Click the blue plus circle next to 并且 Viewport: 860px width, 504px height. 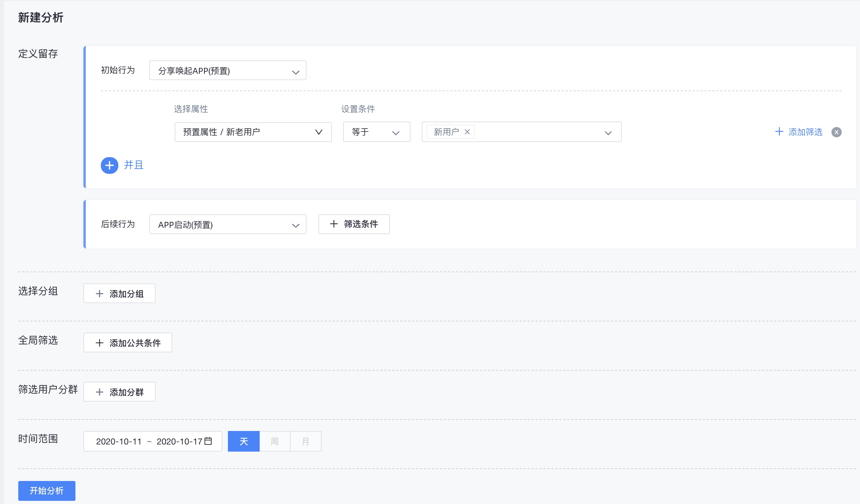(x=109, y=165)
